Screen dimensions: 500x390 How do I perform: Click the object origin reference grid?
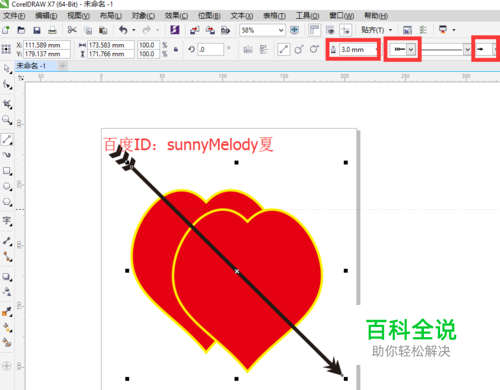tap(6, 49)
